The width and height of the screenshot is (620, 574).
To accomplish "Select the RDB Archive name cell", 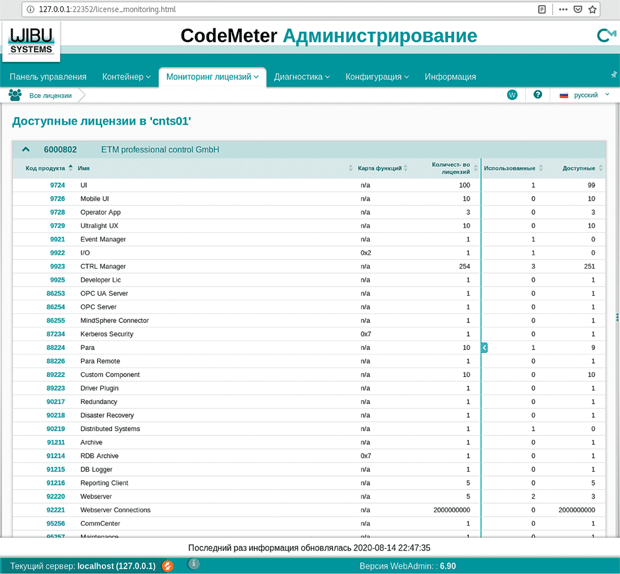I will 99,456.
